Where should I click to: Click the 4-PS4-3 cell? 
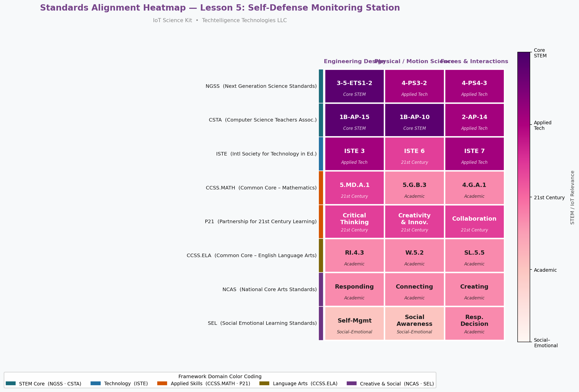click(x=474, y=86)
